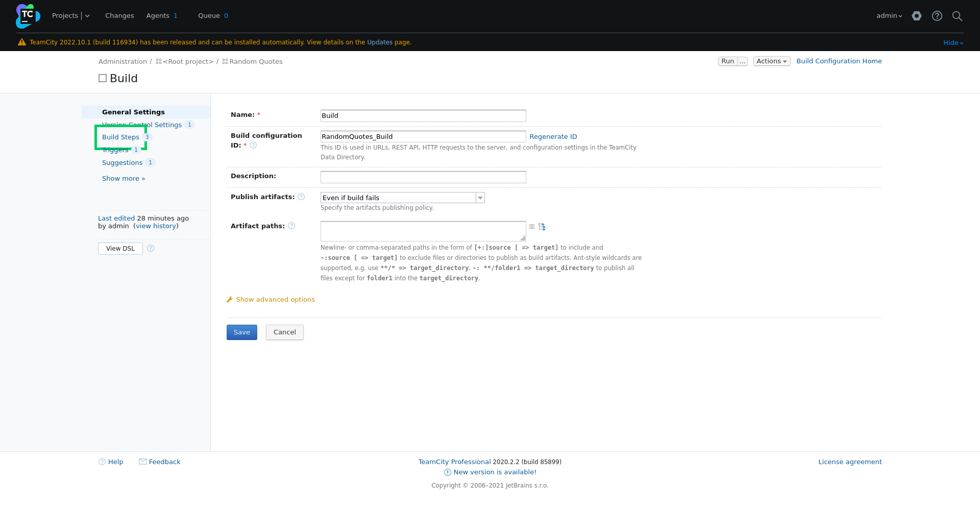Click into the Build configuration ID field
The image size is (980, 508).
point(423,137)
